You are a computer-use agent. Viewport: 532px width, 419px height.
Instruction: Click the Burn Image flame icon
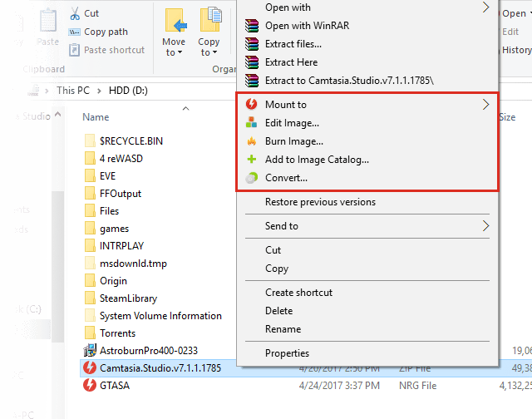coord(251,140)
